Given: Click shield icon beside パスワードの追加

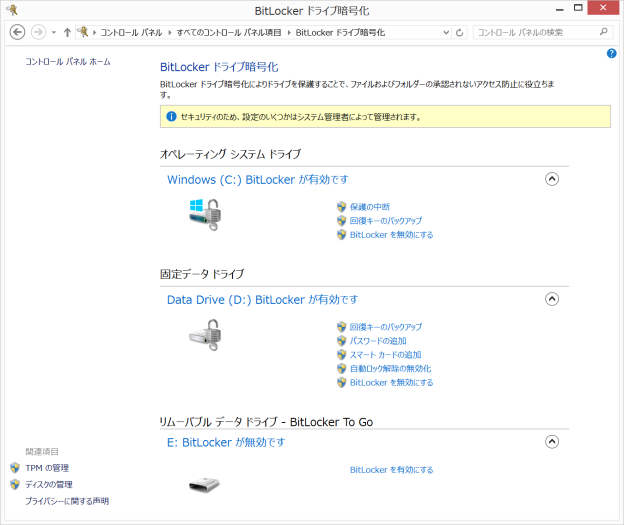Looking at the screenshot, I should tap(341, 341).
